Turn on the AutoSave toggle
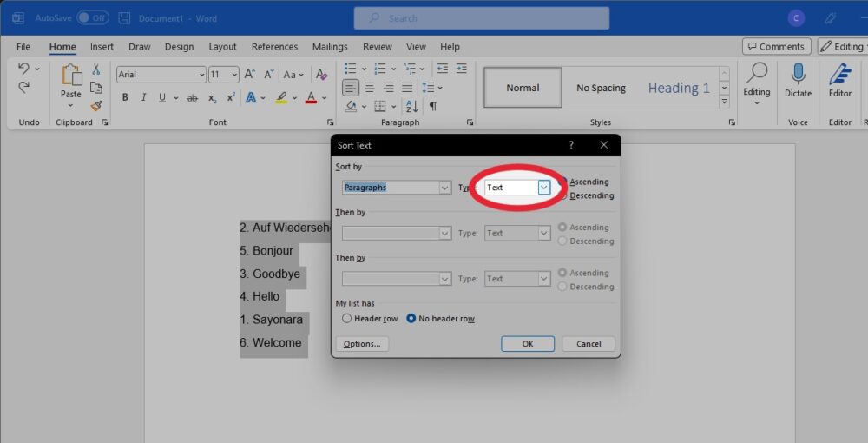The width and height of the screenshot is (868, 443). coord(92,17)
